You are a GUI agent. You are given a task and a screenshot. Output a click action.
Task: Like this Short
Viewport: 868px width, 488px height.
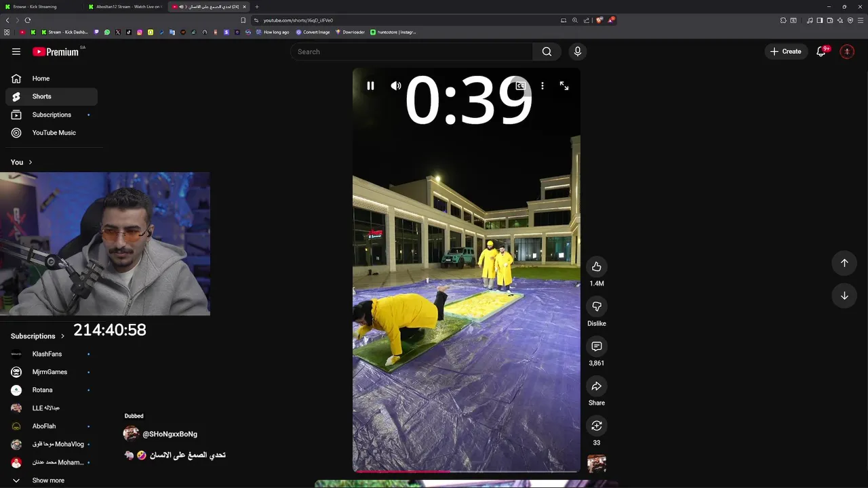(597, 267)
